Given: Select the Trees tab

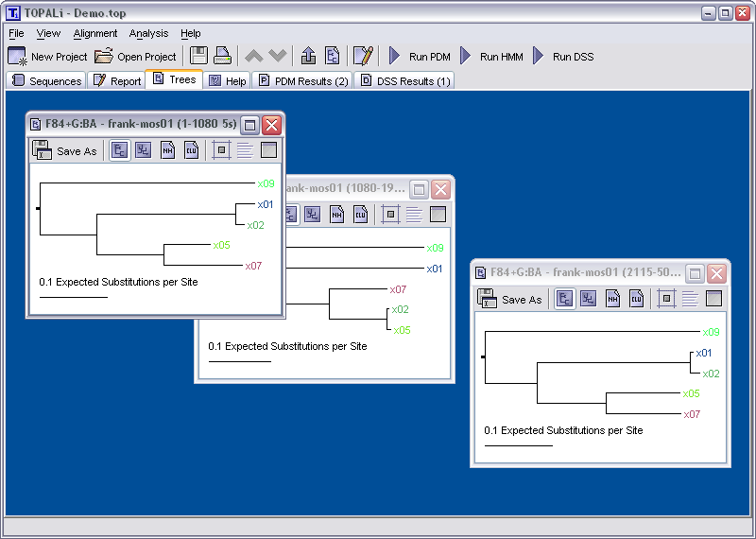Looking at the screenshot, I should (x=174, y=79).
